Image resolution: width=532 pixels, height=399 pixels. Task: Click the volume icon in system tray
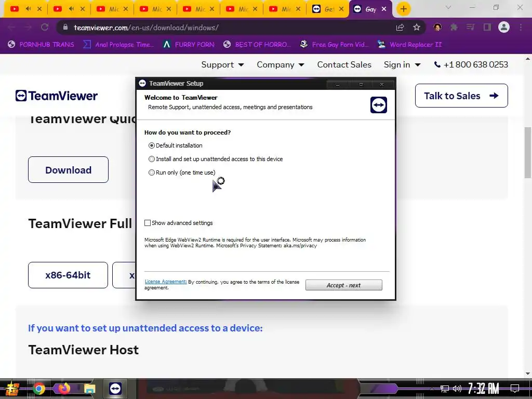[x=457, y=389]
